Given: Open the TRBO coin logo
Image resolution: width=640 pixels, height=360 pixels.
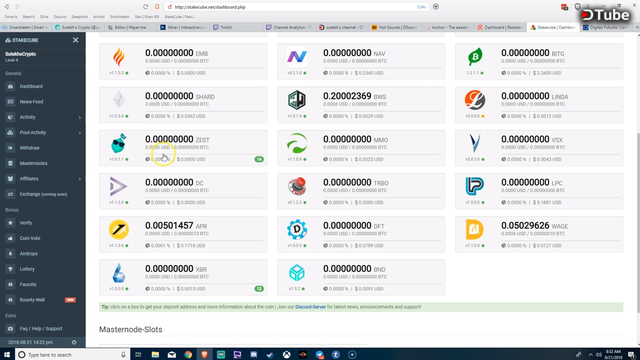Looking at the screenshot, I should [297, 187].
